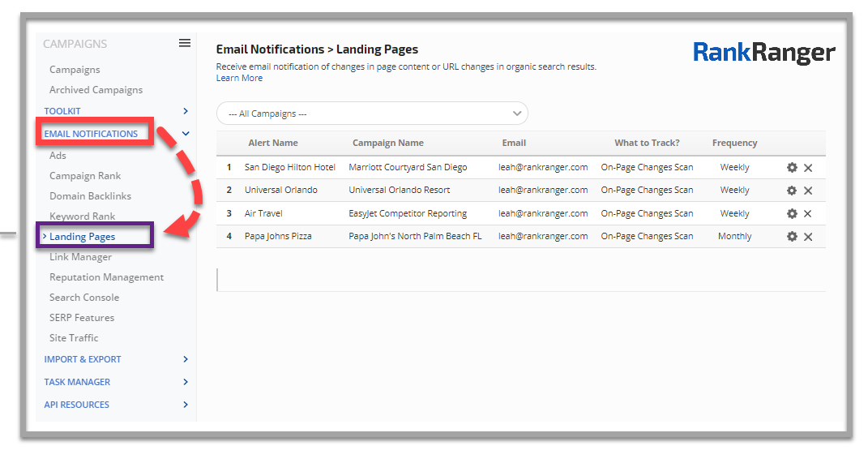Open settings gear for Air Travel alert
Screen dimensions: 868x463
[792, 214]
